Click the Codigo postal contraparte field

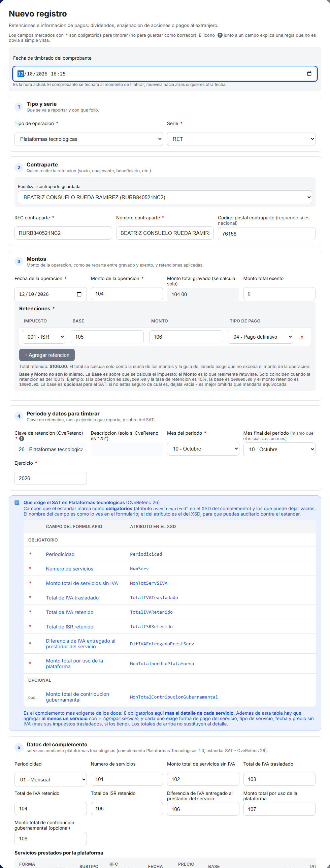pos(267,234)
